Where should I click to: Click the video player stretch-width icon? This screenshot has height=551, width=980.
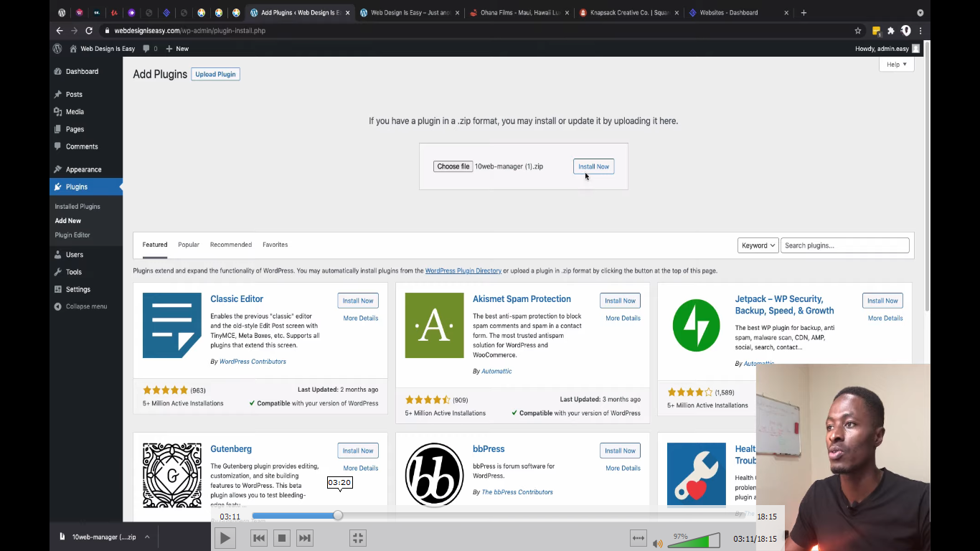638,538
